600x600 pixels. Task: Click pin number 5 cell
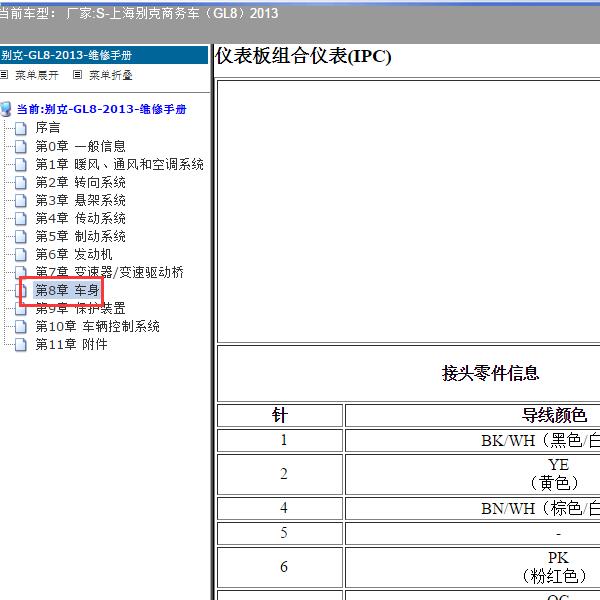280,533
